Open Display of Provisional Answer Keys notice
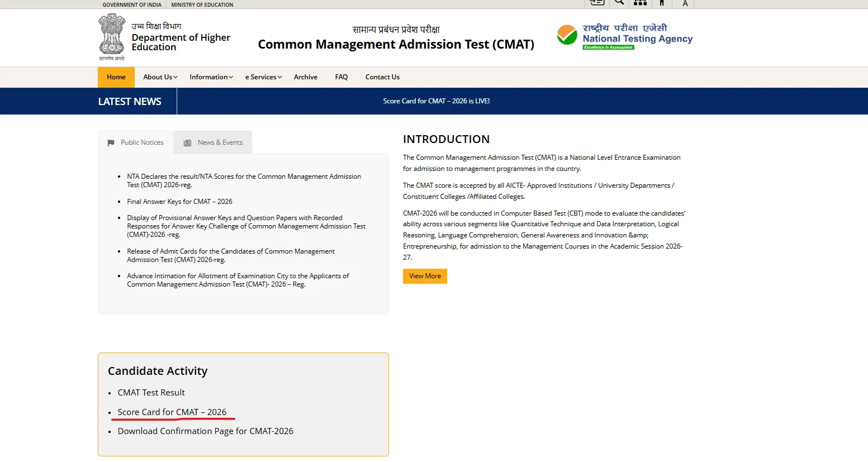868x462 pixels. click(246, 226)
